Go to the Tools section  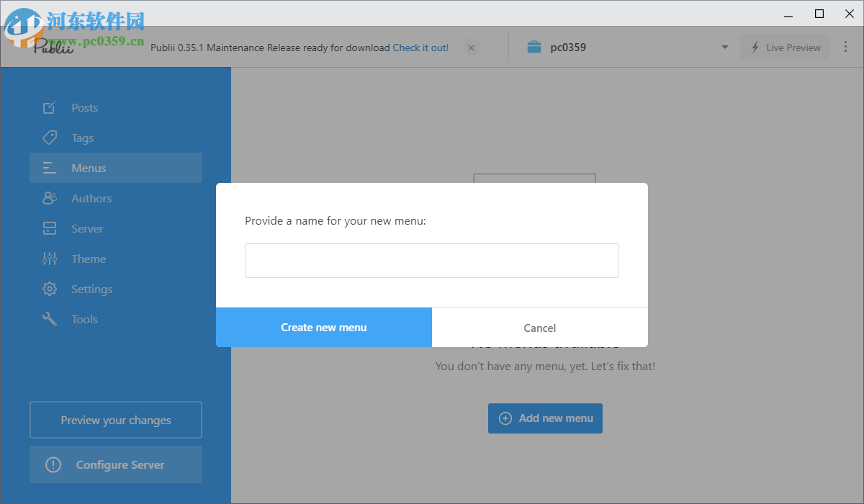pos(116,319)
